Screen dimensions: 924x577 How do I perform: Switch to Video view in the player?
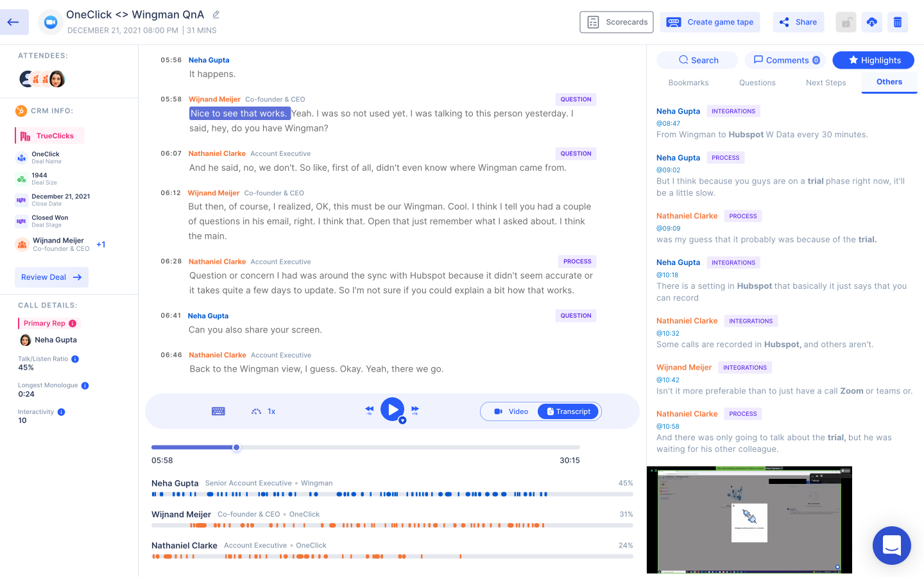[x=511, y=411]
